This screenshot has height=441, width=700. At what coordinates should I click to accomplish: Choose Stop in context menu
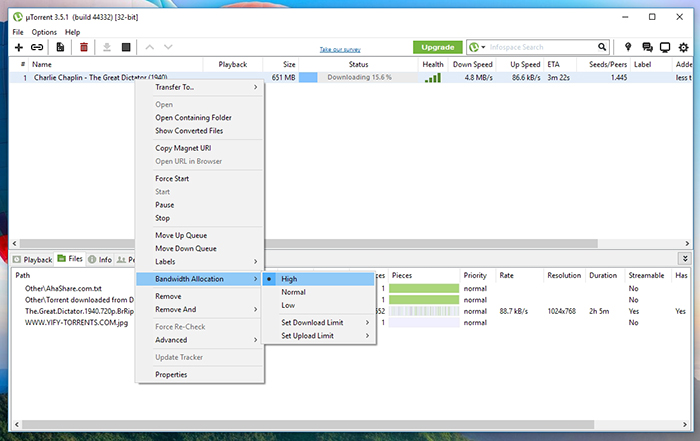click(x=200, y=218)
